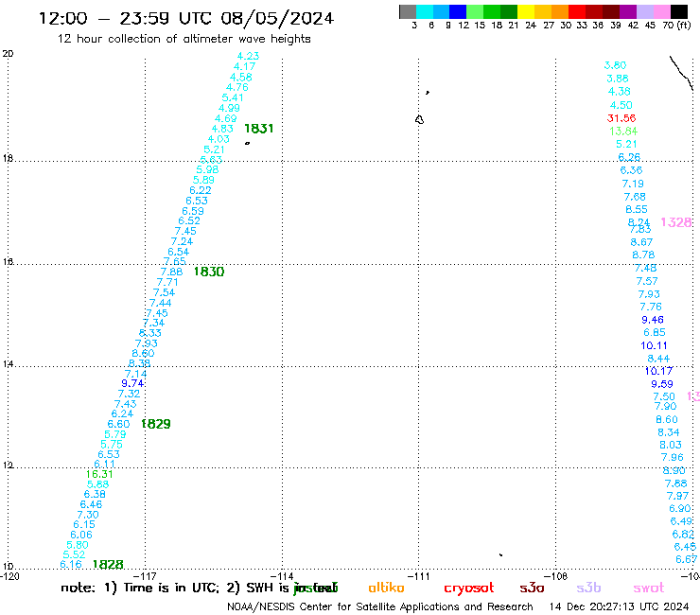Click the s3b satellite legend label
Screen dimensions: 700x615
click(588, 588)
